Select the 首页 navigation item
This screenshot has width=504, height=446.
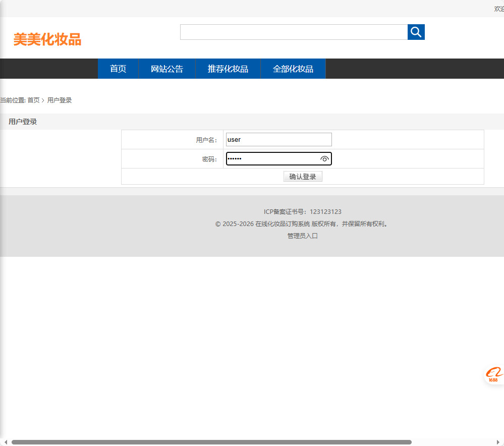click(118, 69)
